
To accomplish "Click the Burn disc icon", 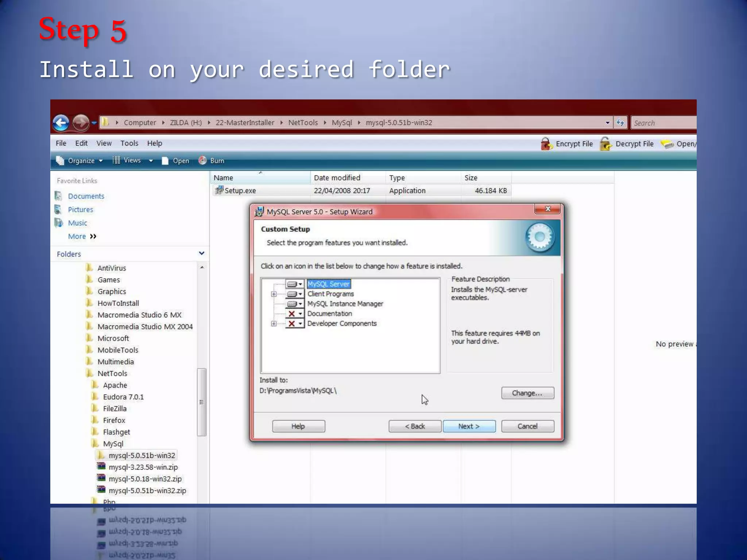I will [202, 160].
